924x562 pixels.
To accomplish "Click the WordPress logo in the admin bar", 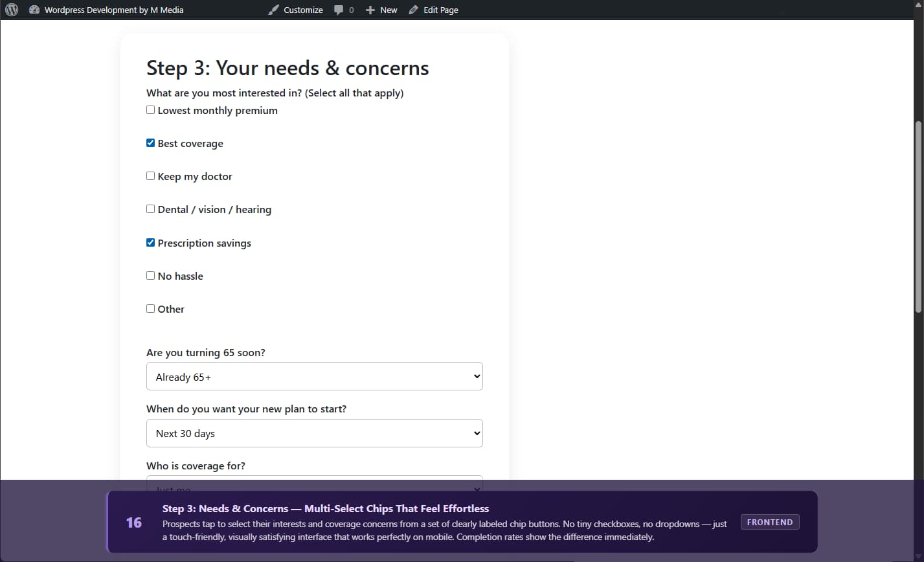I will (x=11, y=10).
